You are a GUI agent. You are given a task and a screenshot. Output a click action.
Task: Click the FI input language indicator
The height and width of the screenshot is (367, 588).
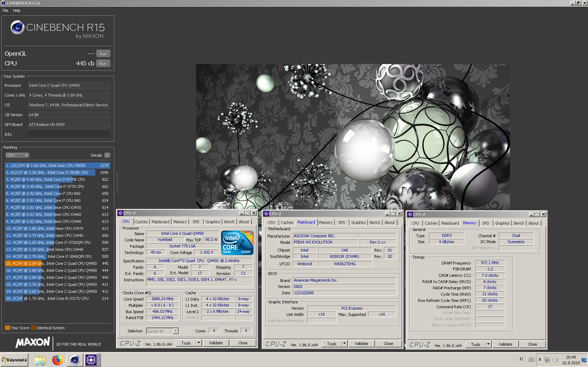click(x=521, y=359)
